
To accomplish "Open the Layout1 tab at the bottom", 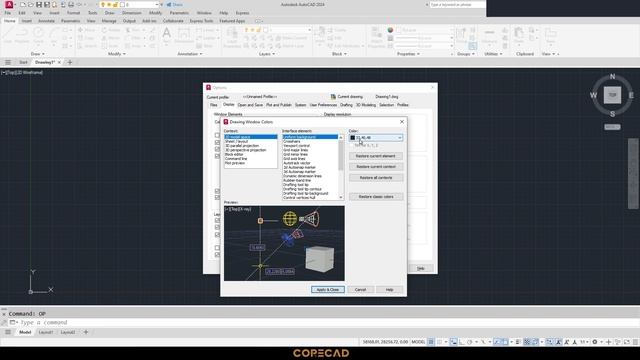I will 46,332.
